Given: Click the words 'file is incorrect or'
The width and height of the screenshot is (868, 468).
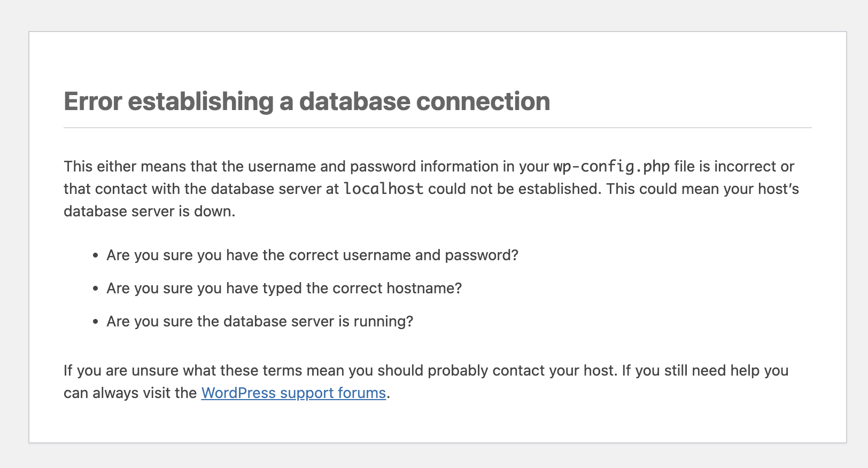Looking at the screenshot, I should (x=734, y=167).
